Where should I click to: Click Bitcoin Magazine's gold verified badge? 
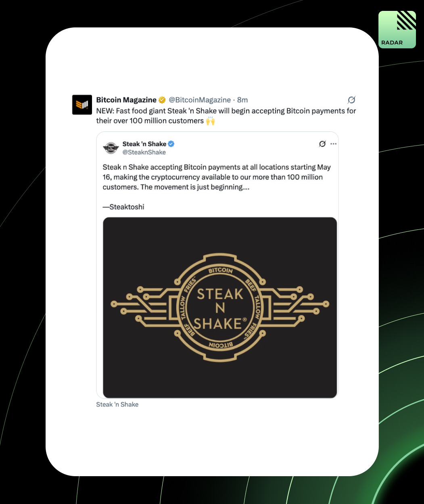162,100
